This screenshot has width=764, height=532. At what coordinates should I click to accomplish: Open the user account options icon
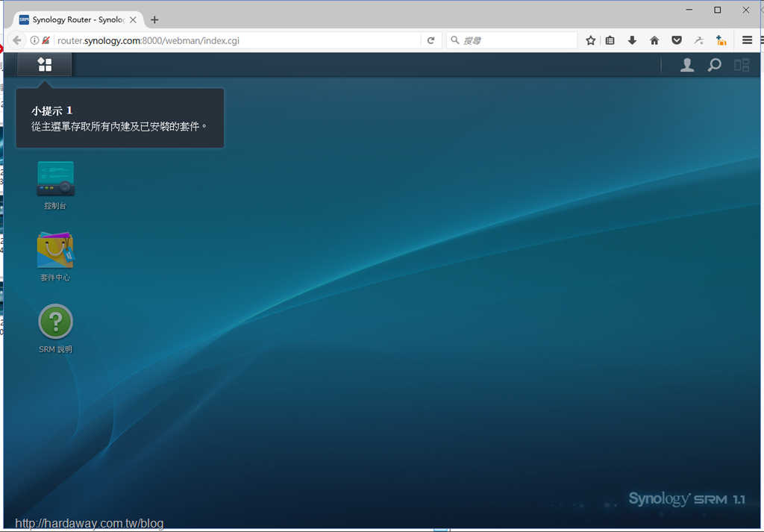point(687,65)
